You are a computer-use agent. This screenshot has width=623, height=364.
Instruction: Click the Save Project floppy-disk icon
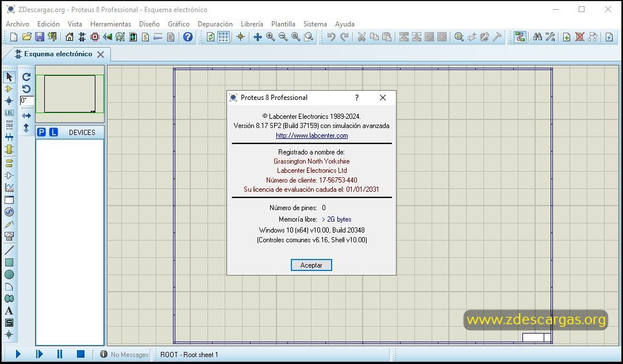click(39, 37)
